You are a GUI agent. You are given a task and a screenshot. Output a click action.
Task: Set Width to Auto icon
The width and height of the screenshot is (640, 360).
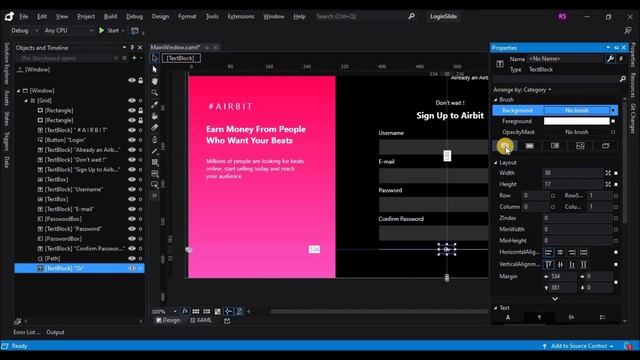[608, 173]
